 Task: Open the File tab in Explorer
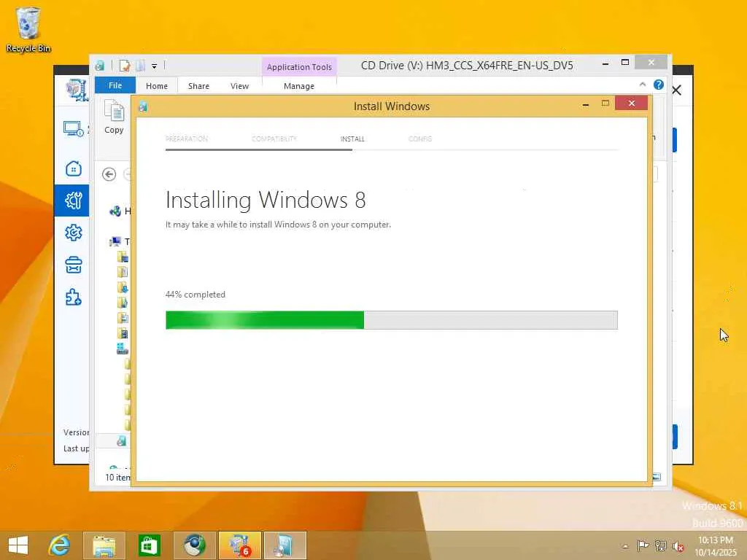115,85
